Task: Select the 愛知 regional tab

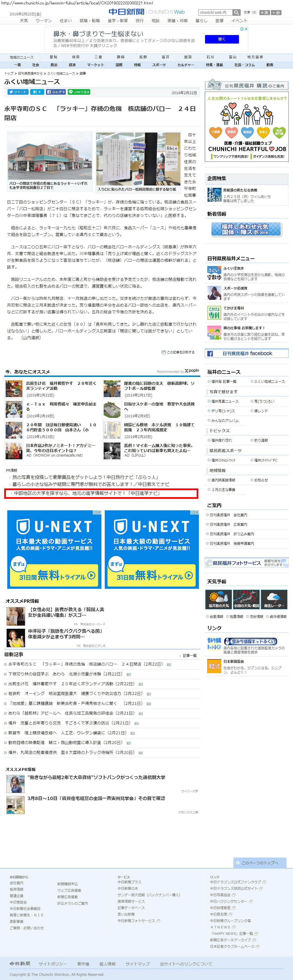Action: point(54,57)
